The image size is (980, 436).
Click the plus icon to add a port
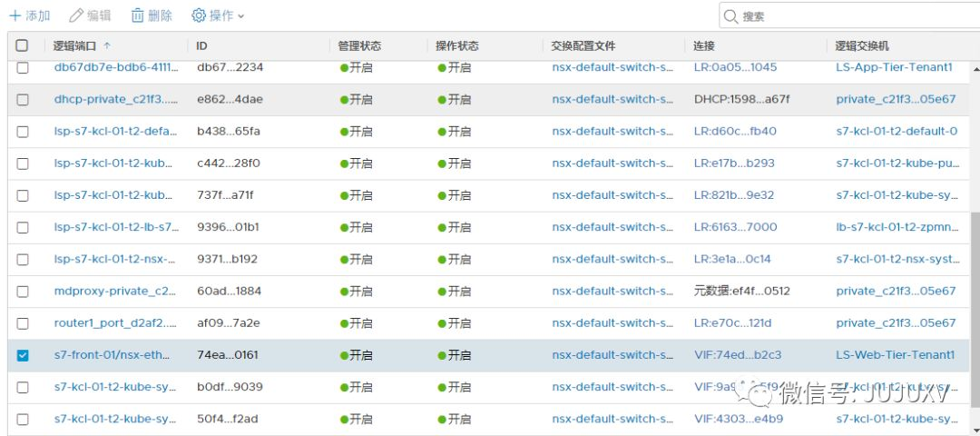click(15, 15)
